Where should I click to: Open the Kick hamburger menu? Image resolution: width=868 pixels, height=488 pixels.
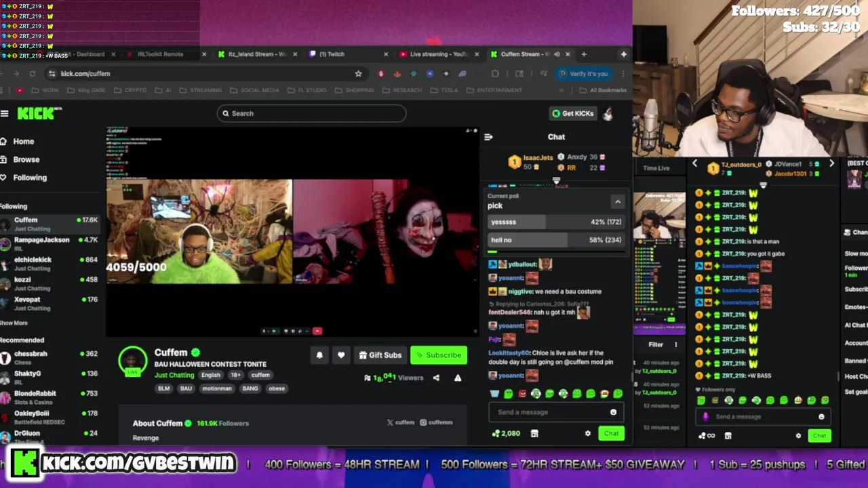[4, 113]
